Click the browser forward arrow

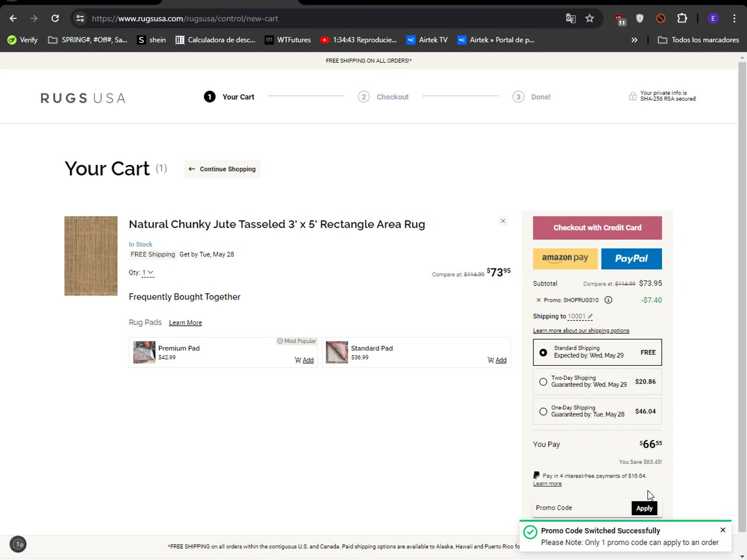pos(34,18)
